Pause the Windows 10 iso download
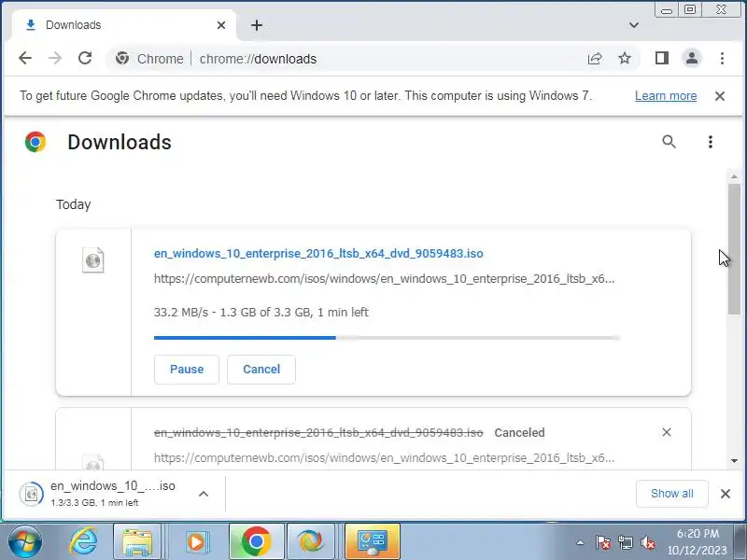 tap(187, 369)
